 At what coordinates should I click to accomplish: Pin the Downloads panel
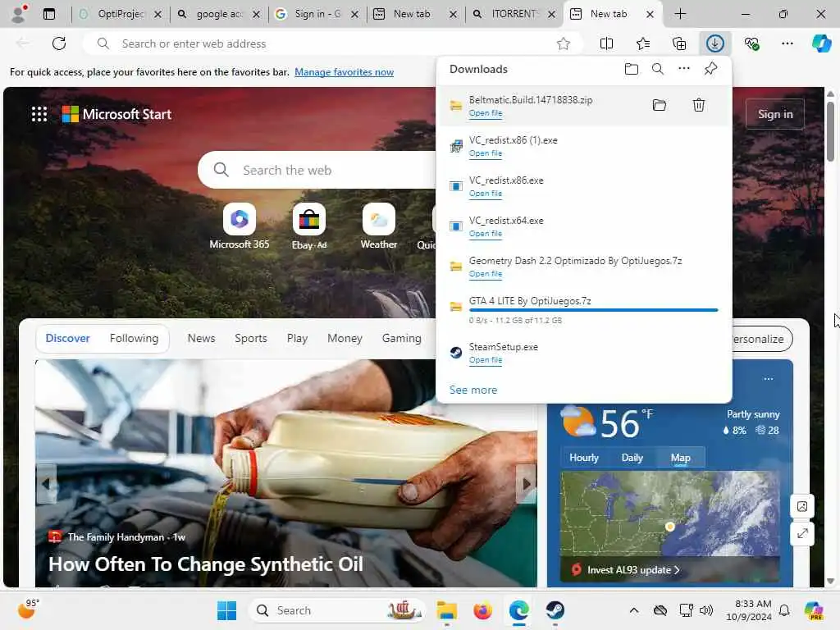click(710, 69)
